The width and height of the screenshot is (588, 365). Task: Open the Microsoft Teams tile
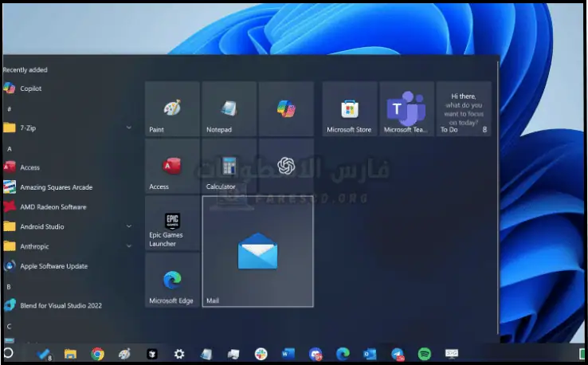click(x=406, y=109)
